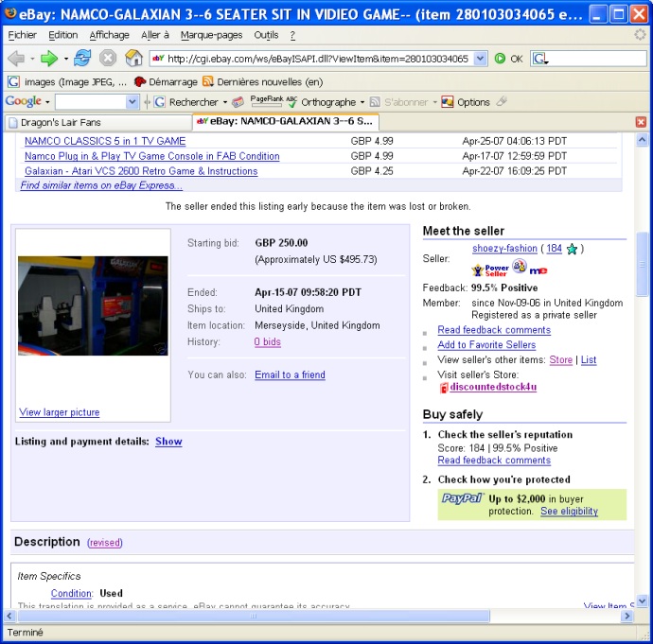Open the Démarrage bookmark
This screenshot has width=653, height=644.
click(166, 82)
